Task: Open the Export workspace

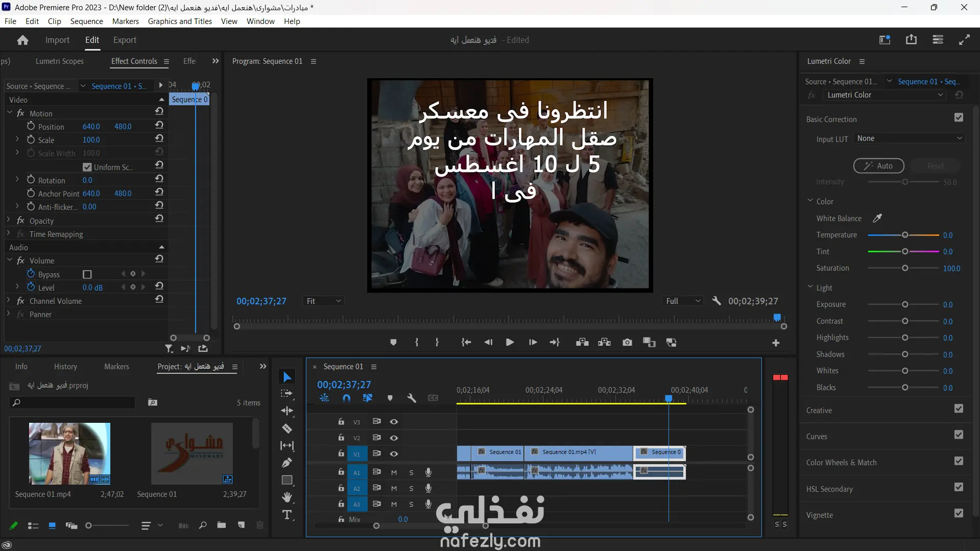Action: [x=125, y=40]
